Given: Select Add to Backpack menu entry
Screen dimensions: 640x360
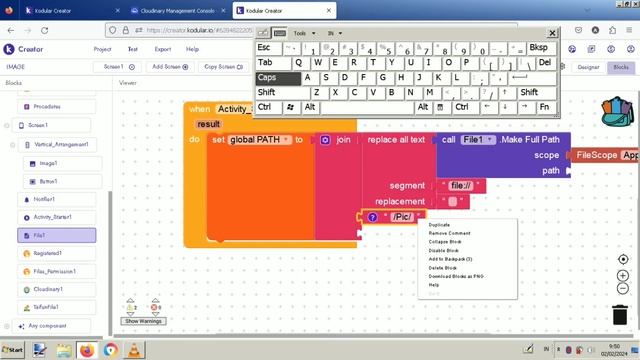Looking at the screenshot, I should (450, 259).
